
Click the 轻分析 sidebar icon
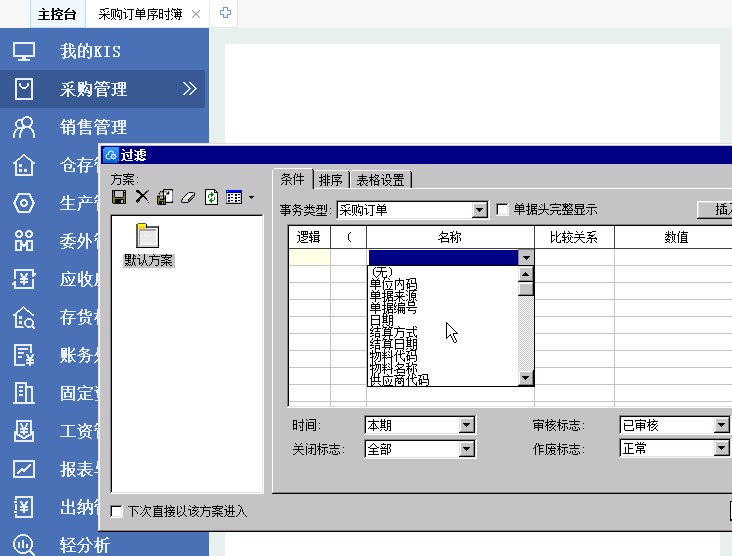(x=24, y=544)
